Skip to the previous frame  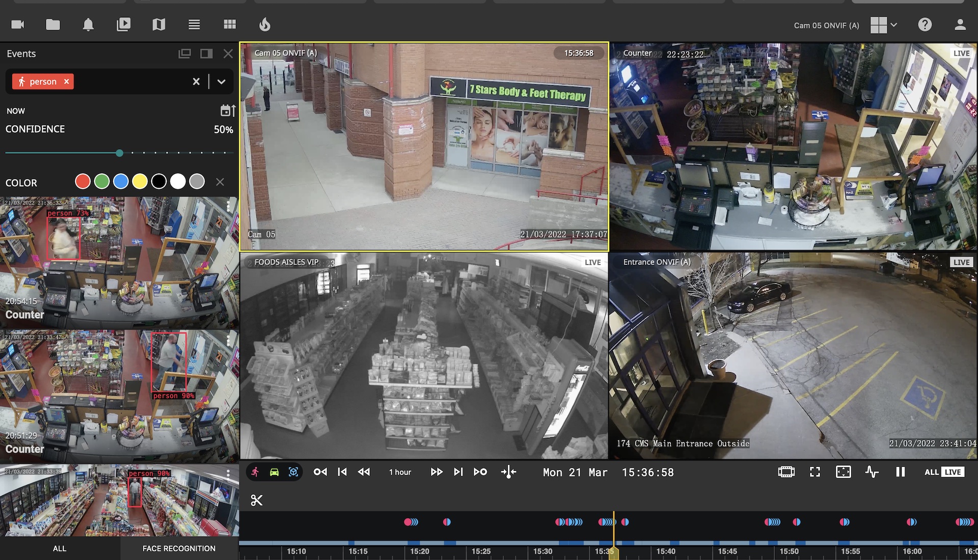pyautogui.click(x=342, y=472)
